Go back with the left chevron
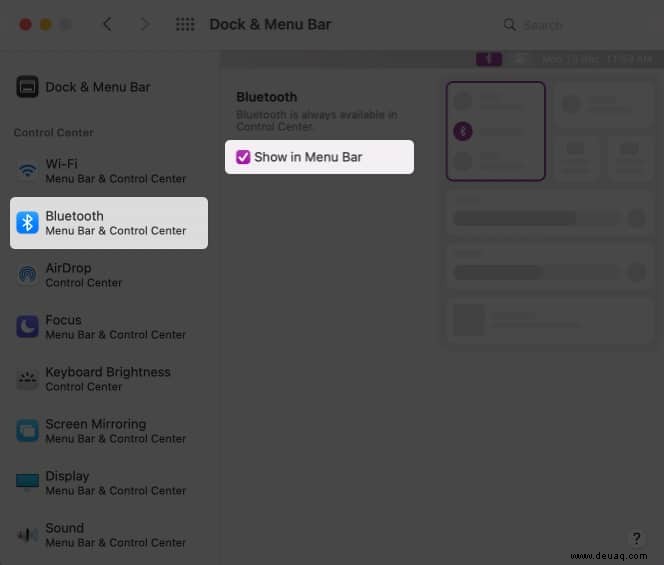The image size is (664, 565). tap(107, 24)
